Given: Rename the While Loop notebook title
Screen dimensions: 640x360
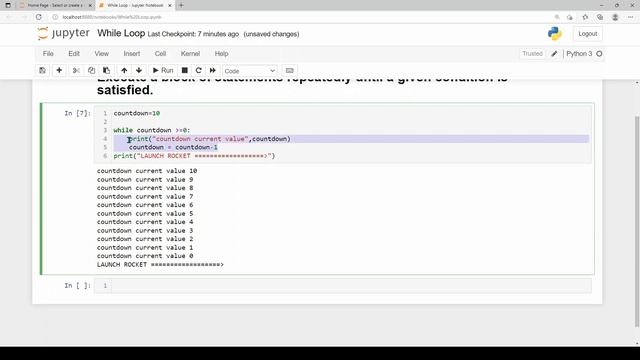Looking at the screenshot, I should tap(121, 33).
